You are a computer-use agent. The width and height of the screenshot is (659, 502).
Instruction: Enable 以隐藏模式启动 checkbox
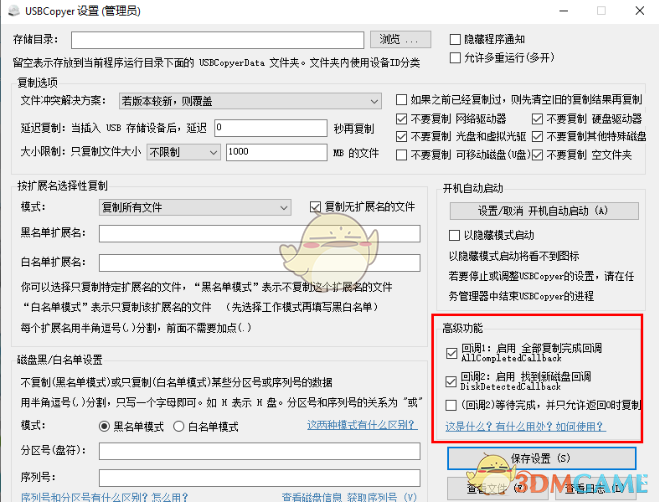454,235
